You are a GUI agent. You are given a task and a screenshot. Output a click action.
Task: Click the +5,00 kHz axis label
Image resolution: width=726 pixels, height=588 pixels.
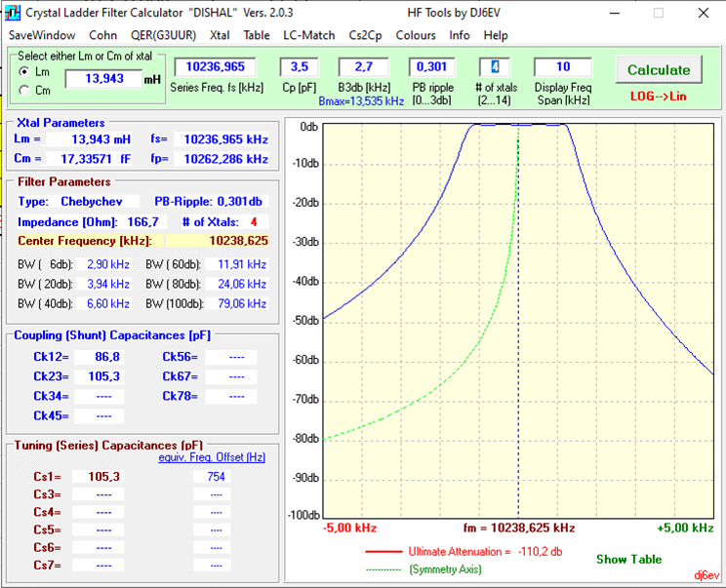point(685,528)
